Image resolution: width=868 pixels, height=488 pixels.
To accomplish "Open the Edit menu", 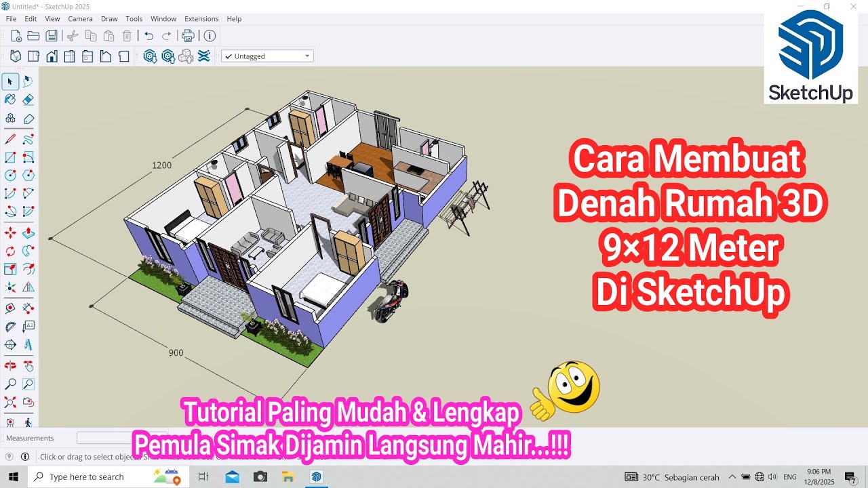I will [x=31, y=19].
